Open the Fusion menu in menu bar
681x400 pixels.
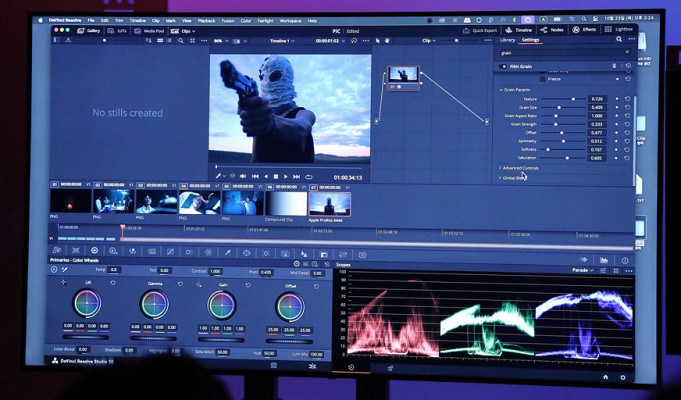[x=228, y=20]
